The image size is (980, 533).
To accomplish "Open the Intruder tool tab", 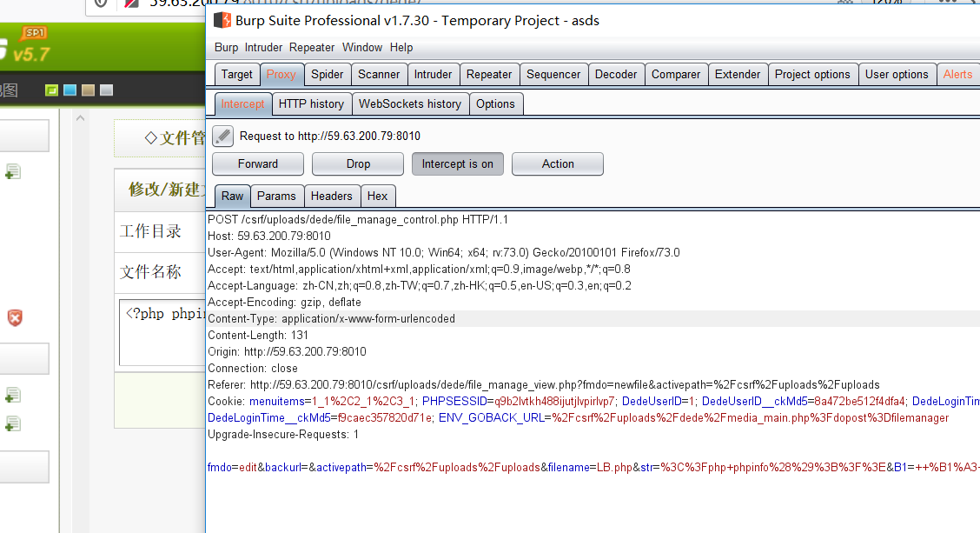I will [434, 75].
